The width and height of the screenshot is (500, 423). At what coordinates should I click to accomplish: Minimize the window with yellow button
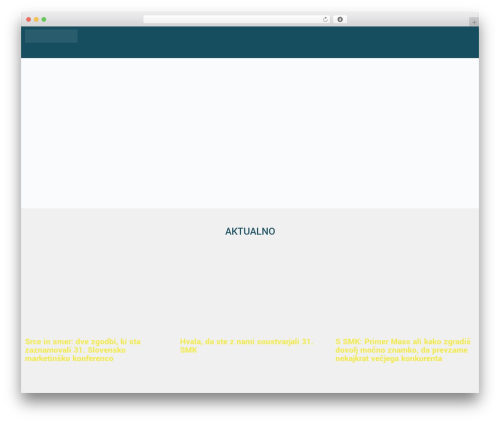36,19
